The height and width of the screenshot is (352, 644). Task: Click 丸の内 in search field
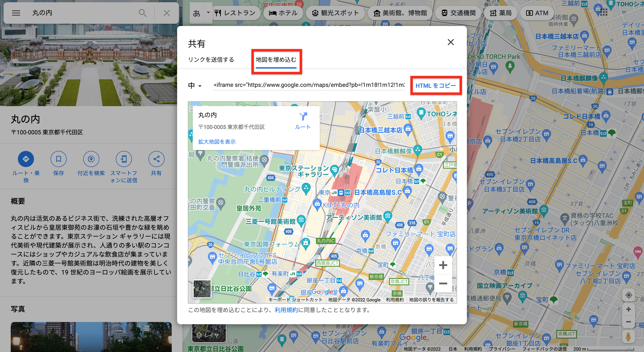[42, 13]
